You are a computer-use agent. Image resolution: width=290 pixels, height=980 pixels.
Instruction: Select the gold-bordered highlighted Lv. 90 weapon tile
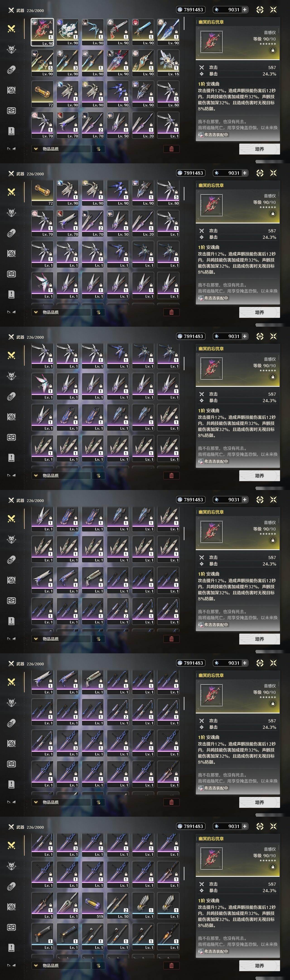click(x=43, y=32)
